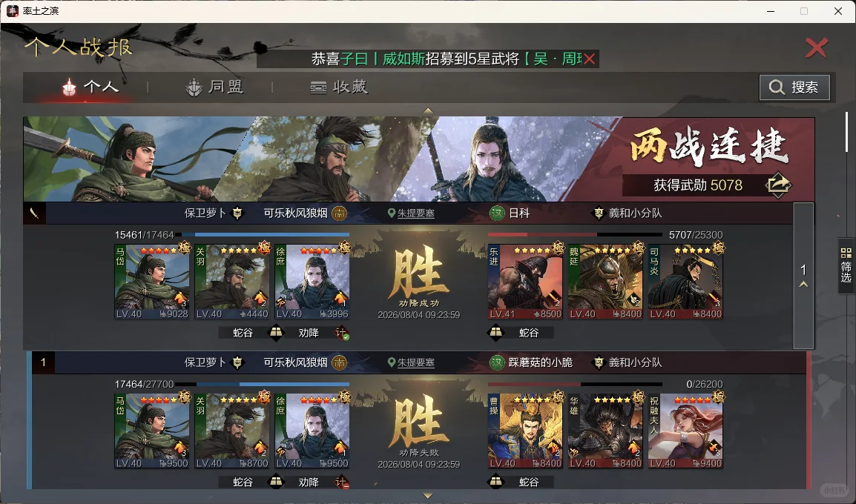Switch to the 同盟 tab
This screenshot has height=504, width=856.
(215, 87)
